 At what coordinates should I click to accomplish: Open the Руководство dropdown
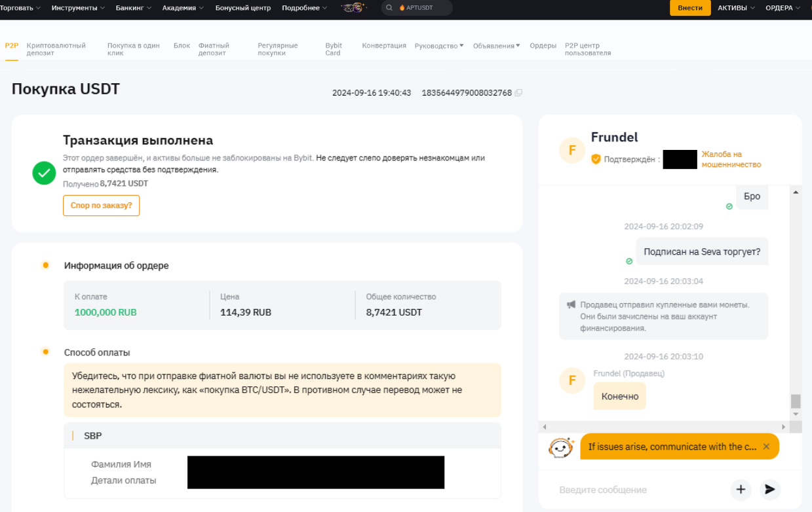438,46
